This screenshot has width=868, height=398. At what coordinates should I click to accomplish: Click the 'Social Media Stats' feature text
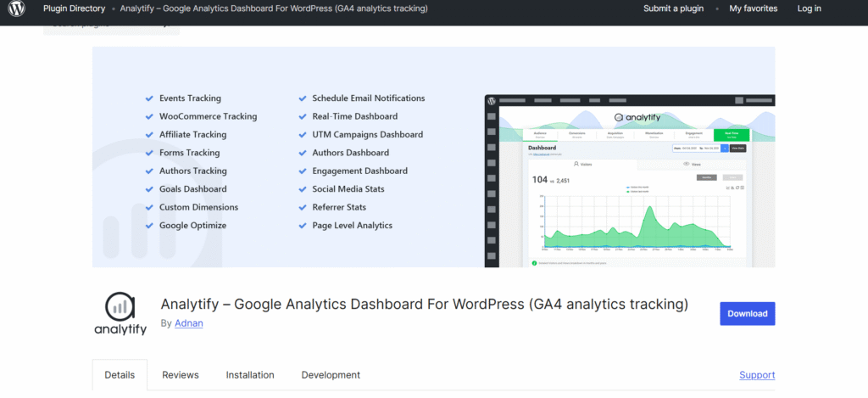[x=348, y=189]
